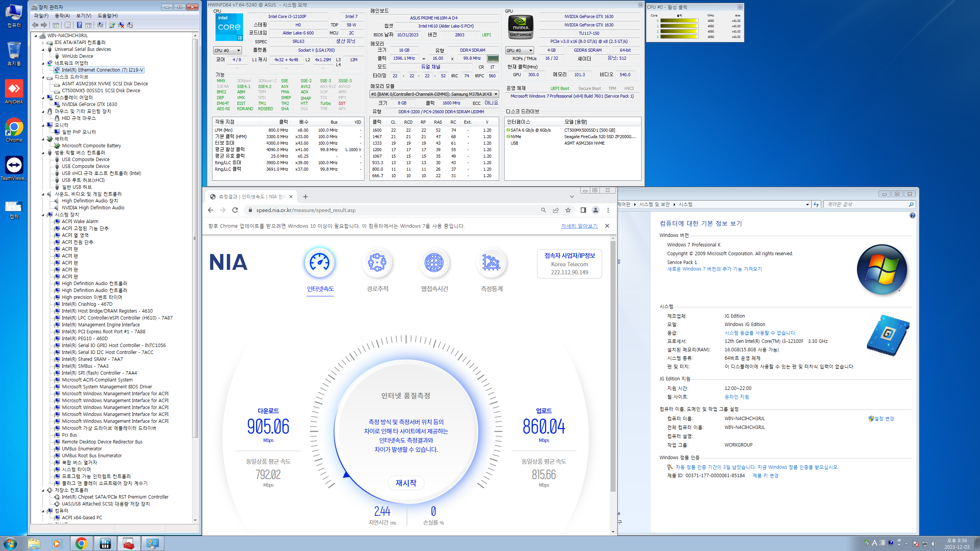Screen dimensions: 980x551
Task: Click Disable device toolbar icon with down arrow
Action: pos(130,25)
